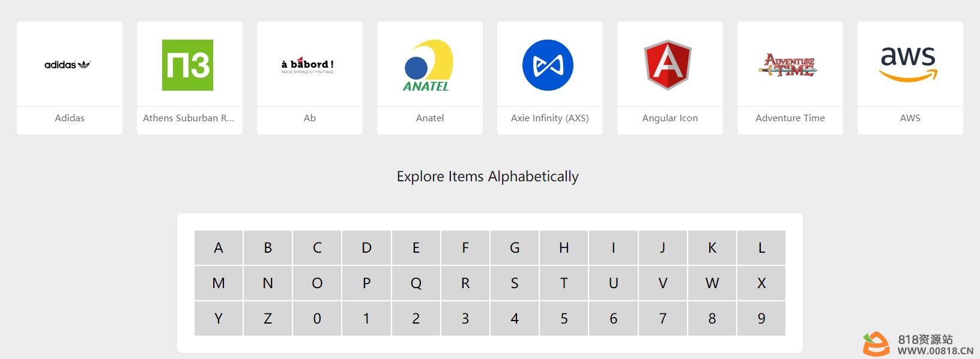The height and width of the screenshot is (359, 980).
Task: Open the Adidas logo icon
Action: tap(68, 65)
